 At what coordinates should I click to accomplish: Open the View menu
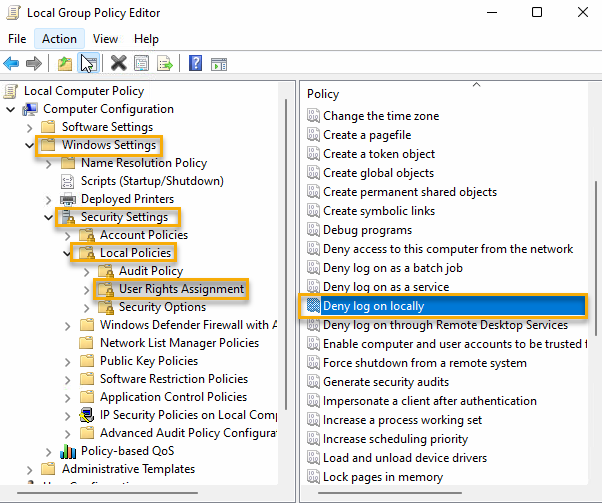click(105, 39)
